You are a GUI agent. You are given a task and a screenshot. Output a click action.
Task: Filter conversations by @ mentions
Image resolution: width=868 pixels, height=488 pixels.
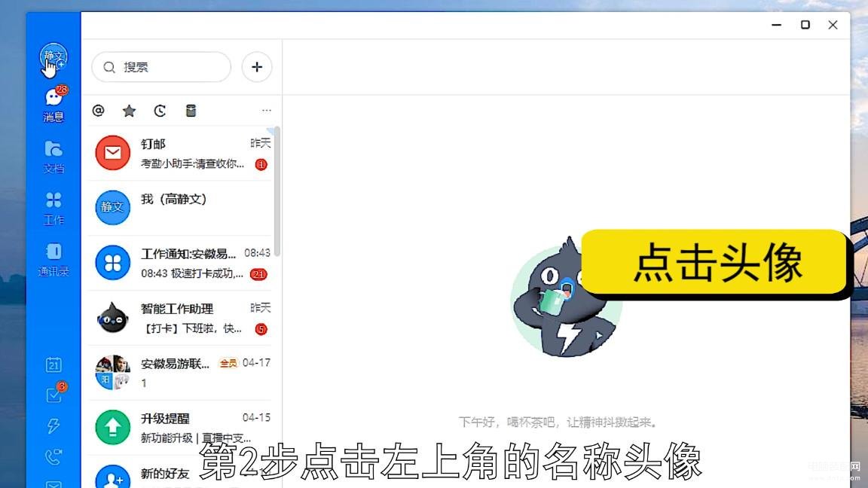(99, 111)
